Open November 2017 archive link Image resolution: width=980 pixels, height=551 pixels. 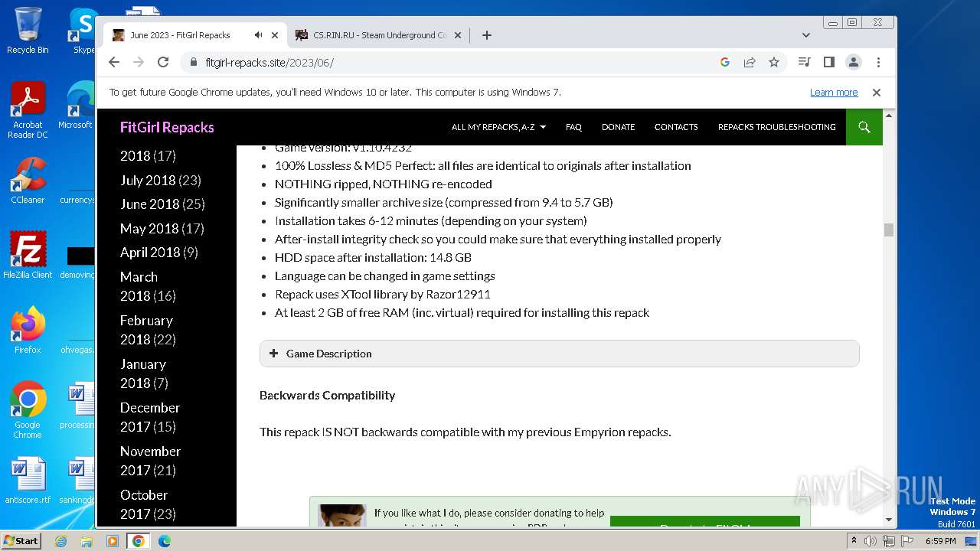pos(150,461)
